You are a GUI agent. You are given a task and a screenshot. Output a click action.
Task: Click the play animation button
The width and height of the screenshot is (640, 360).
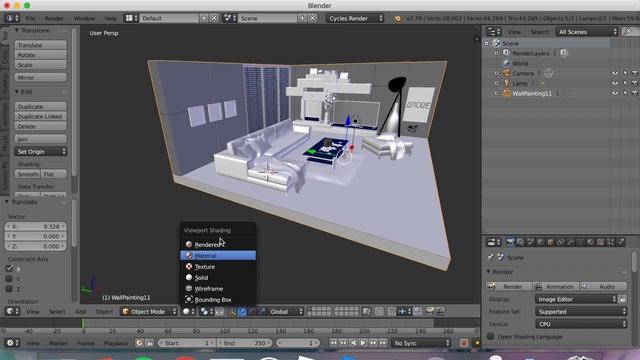pyautogui.click(x=363, y=343)
